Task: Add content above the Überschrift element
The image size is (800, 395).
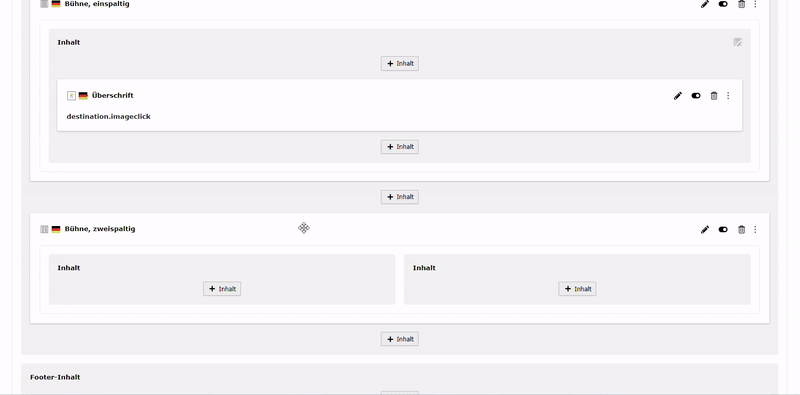Action: coord(399,64)
